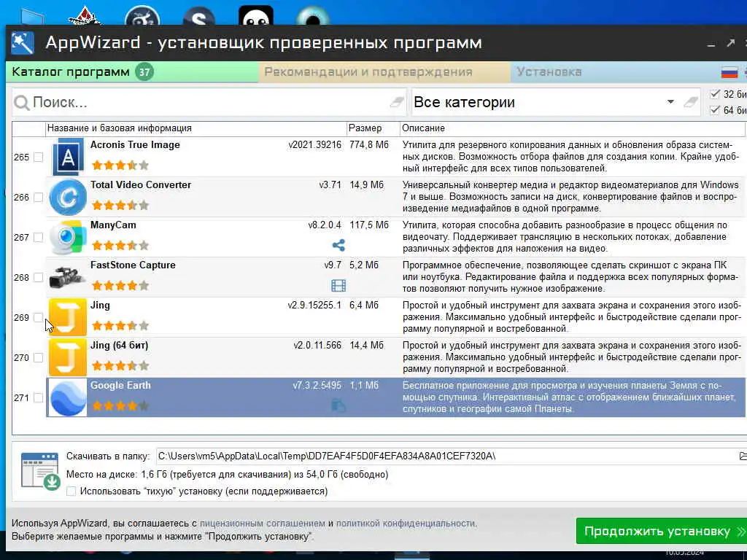Sort by Размер column header
The width and height of the screenshot is (747, 560).
(373, 128)
